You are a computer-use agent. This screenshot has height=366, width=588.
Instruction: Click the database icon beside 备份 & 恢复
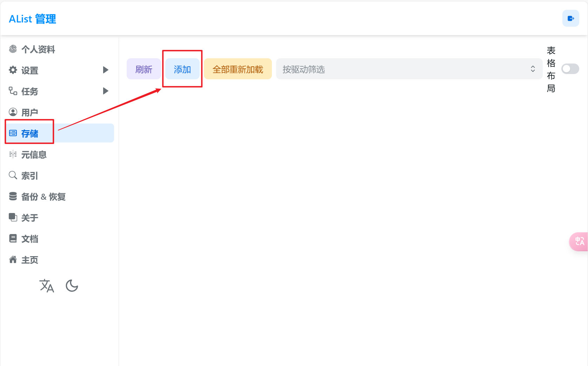(x=13, y=197)
